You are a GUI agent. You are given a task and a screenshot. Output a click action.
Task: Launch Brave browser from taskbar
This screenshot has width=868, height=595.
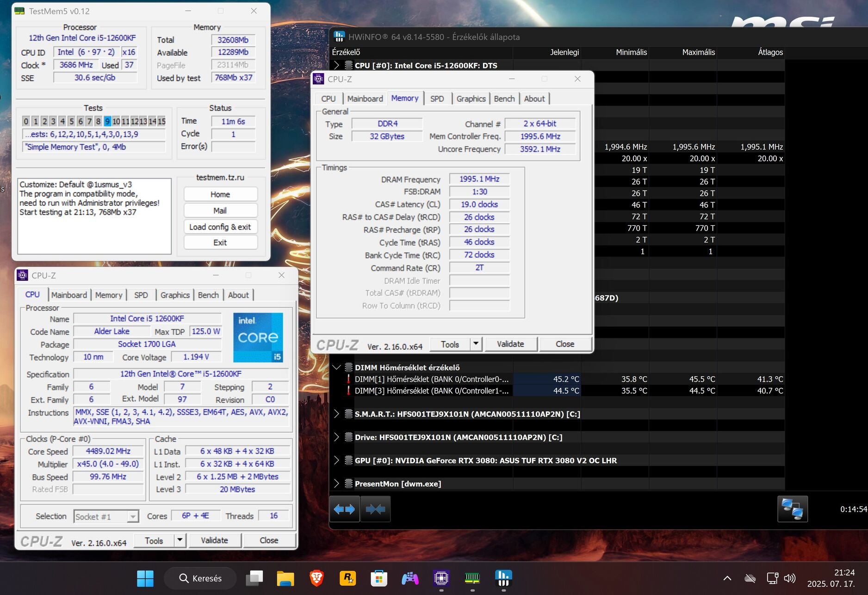pos(316,578)
